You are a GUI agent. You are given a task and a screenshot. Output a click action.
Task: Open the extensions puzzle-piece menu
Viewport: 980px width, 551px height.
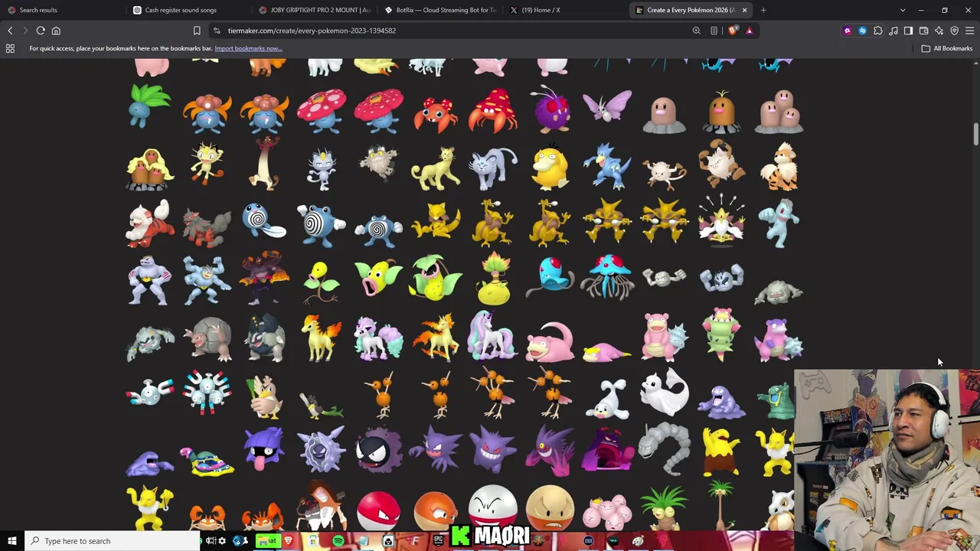tap(878, 31)
